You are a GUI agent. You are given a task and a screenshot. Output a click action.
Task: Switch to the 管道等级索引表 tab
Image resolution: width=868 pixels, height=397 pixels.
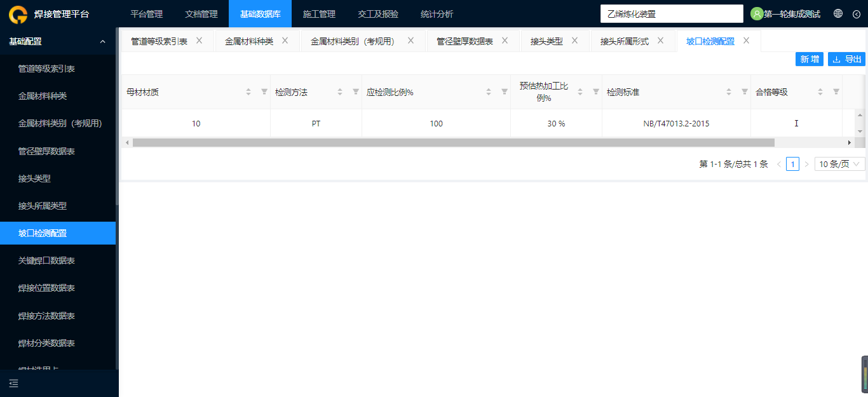(159, 41)
